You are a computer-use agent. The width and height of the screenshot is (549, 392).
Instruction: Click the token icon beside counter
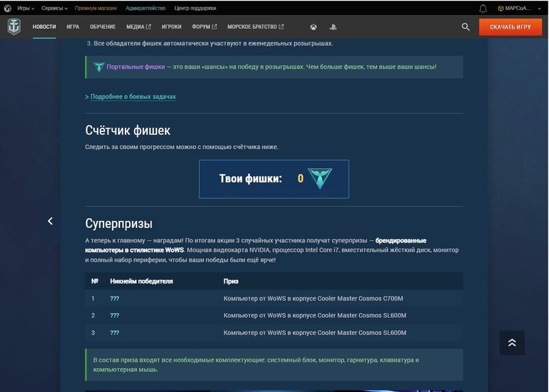click(320, 178)
